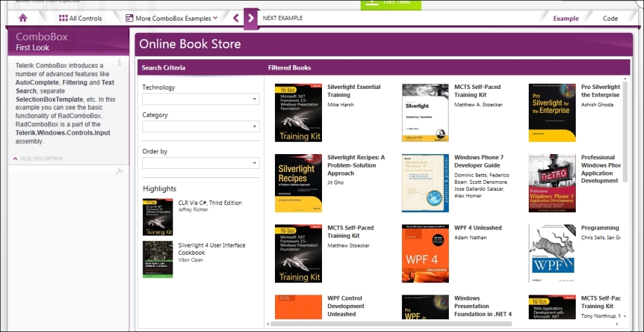Click "CLR Via C#, Third Edition" title
The width and height of the screenshot is (644, 332).
210,202
